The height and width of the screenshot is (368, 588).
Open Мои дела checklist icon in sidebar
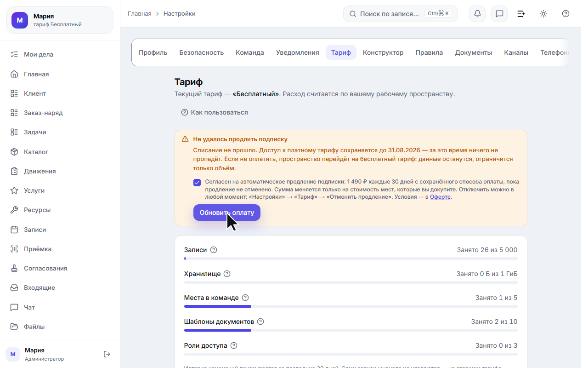[x=14, y=54]
